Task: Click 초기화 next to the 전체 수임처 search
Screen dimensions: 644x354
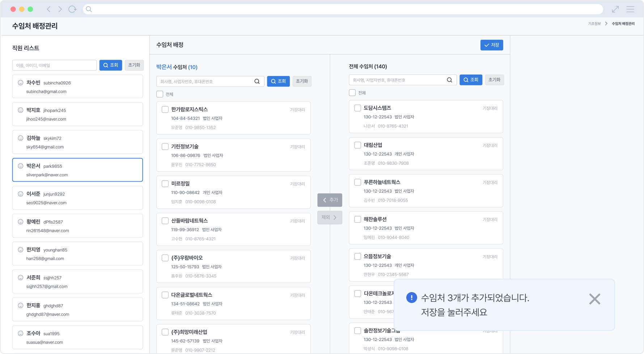Action: [495, 80]
